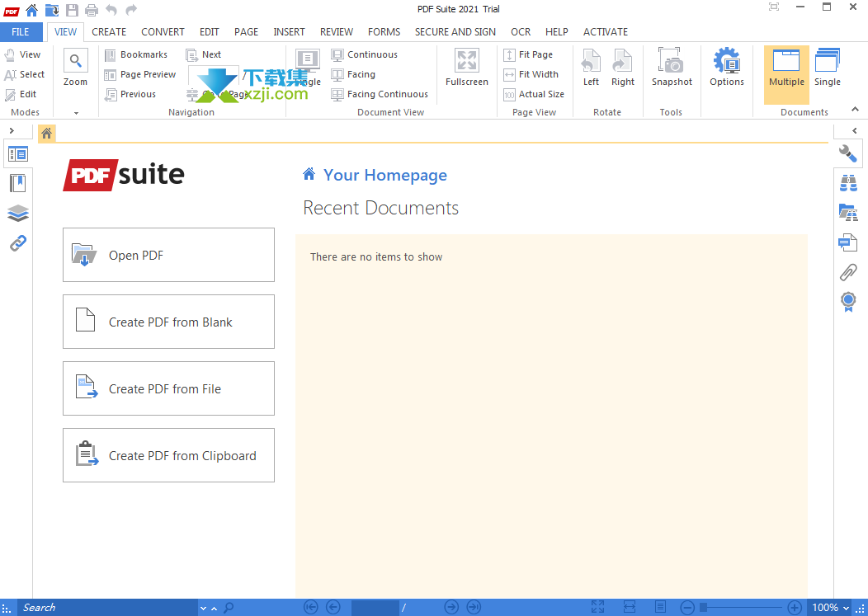Collapse the right side panel
Screen dimensions: 868x616
click(x=855, y=130)
